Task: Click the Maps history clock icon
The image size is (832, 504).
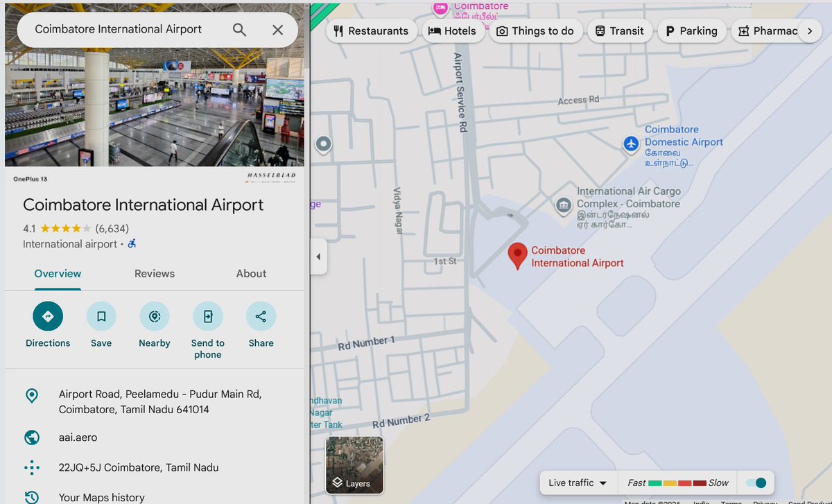Action: pyautogui.click(x=31, y=497)
